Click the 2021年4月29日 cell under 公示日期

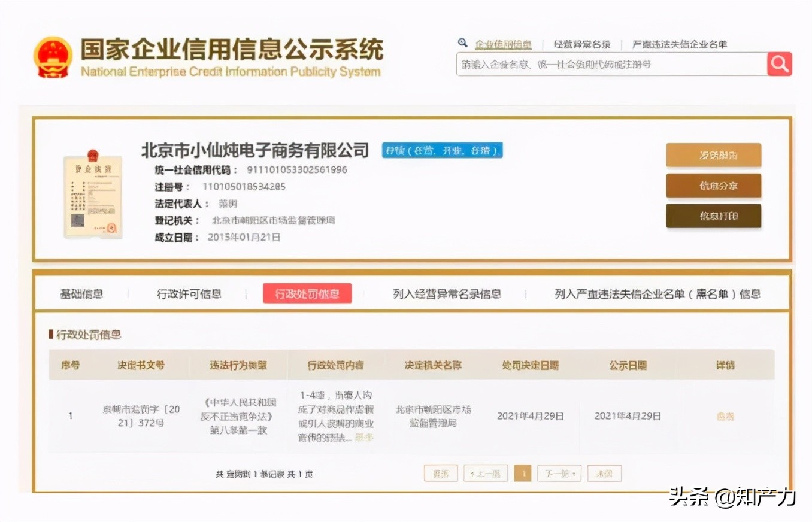628,416
